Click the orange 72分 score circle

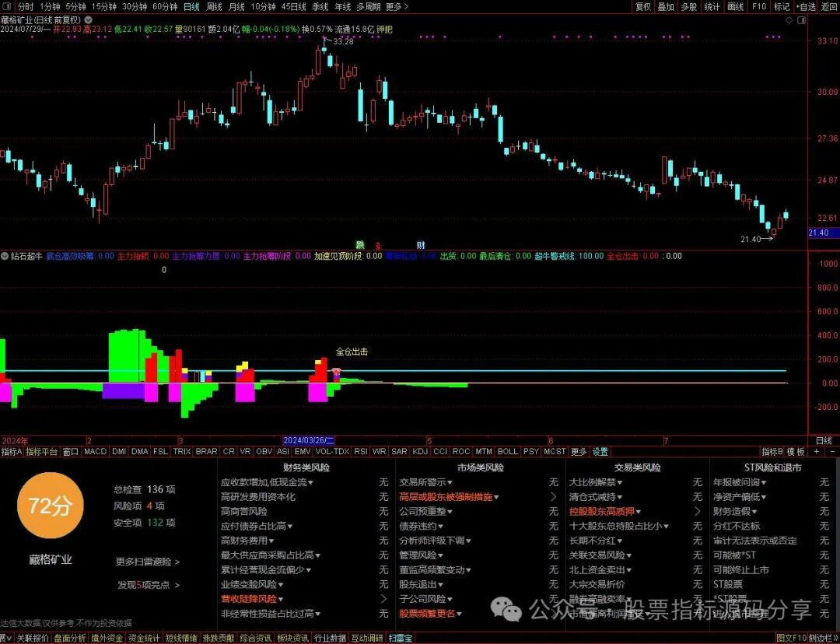pos(51,506)
